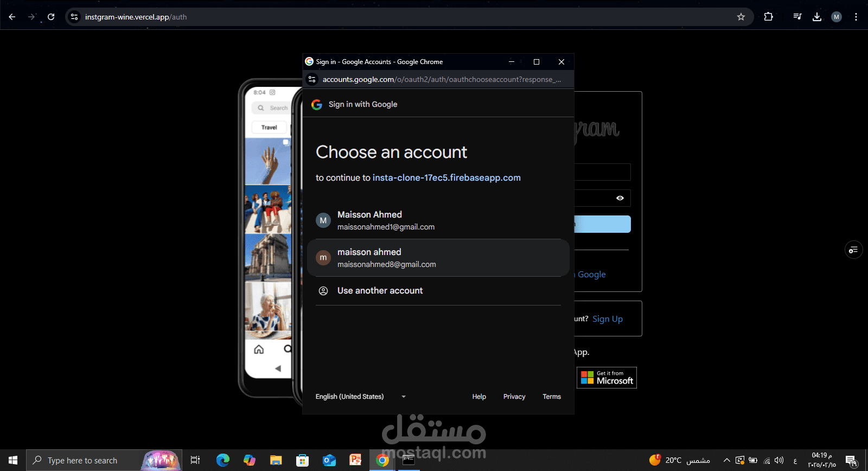Click site info icon in Google popup address bar

coord(312,79)
